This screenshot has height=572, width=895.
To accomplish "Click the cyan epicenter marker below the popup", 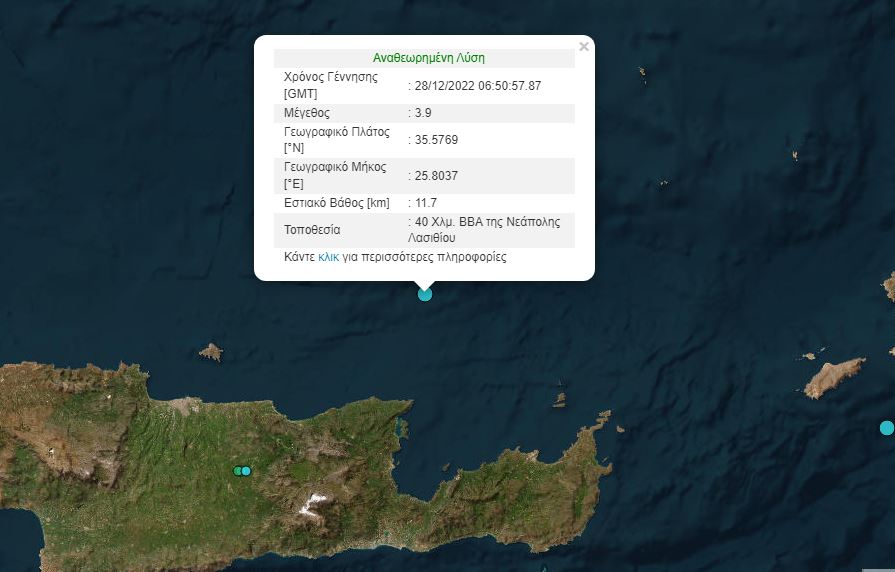I will pos(425,294).
